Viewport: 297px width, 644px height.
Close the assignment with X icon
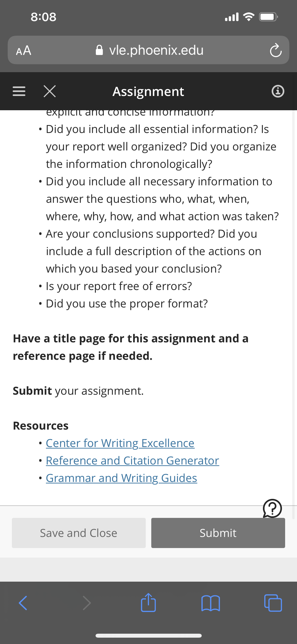pyautogui.click(x=50, y=91)
